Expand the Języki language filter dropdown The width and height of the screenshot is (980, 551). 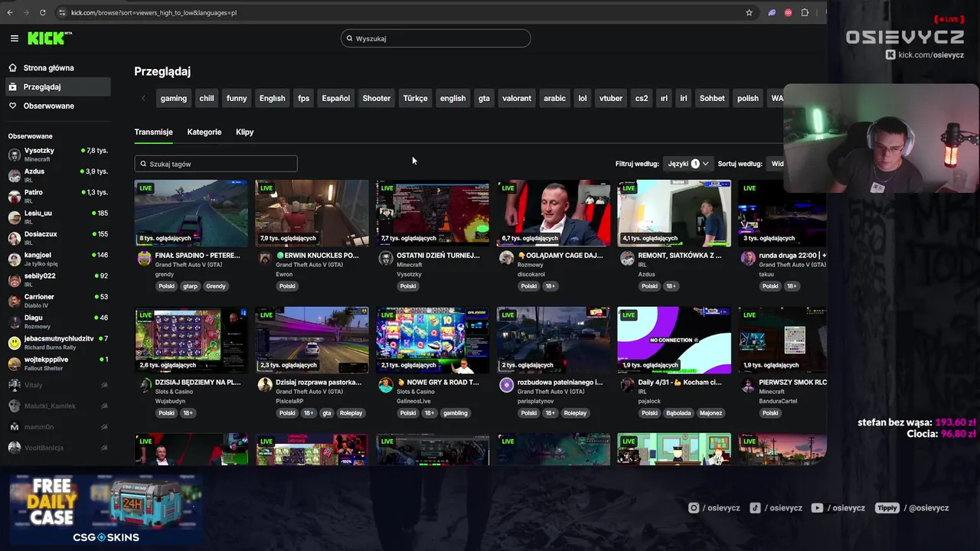pyautogui.click(x=688, y=164)
